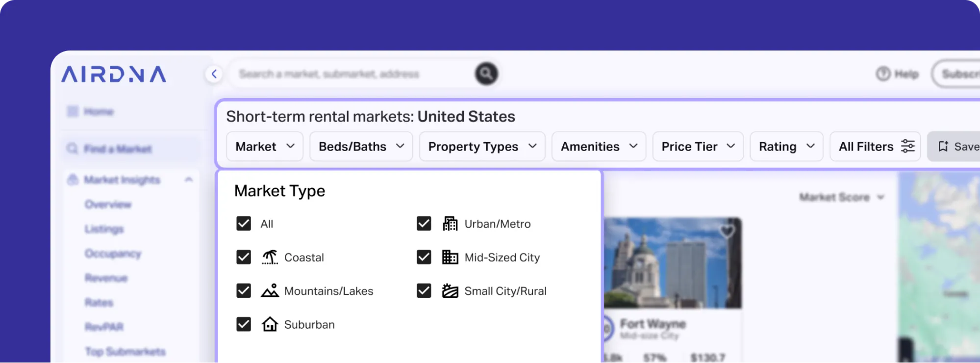
Task: Open the Amenities dropdown
Action: click(599, 146)
